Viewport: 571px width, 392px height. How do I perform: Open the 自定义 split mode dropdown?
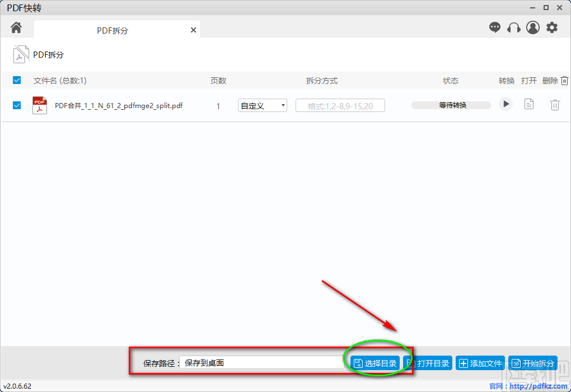[262, 105]
